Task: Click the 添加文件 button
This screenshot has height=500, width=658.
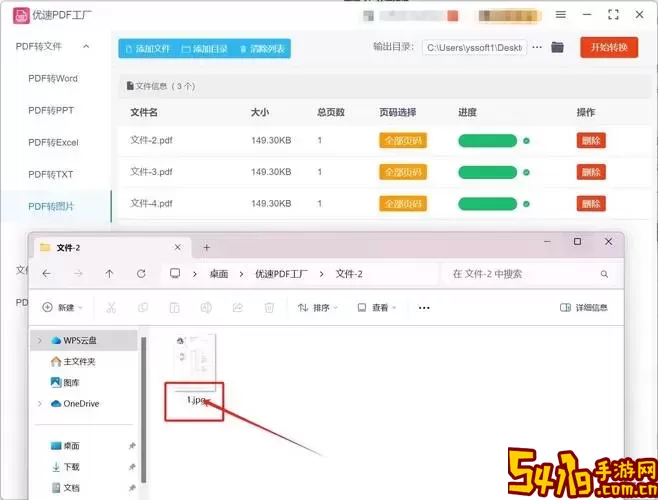Action: point(148,49)
